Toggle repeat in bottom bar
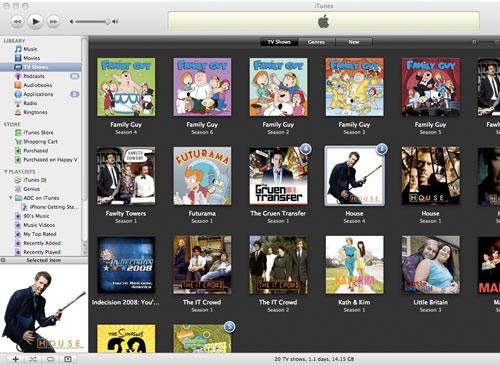 point(50,359)
